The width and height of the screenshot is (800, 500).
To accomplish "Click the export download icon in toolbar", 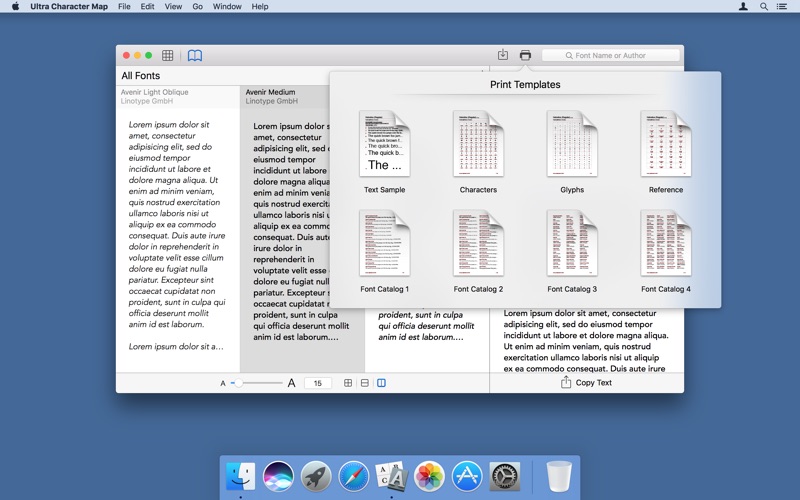I will [503, 55].
